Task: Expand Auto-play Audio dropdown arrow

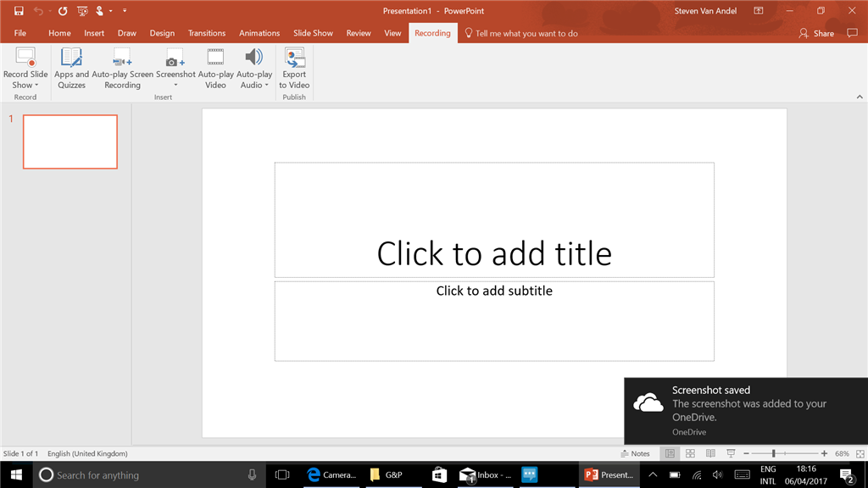Action: coord(266,86)
